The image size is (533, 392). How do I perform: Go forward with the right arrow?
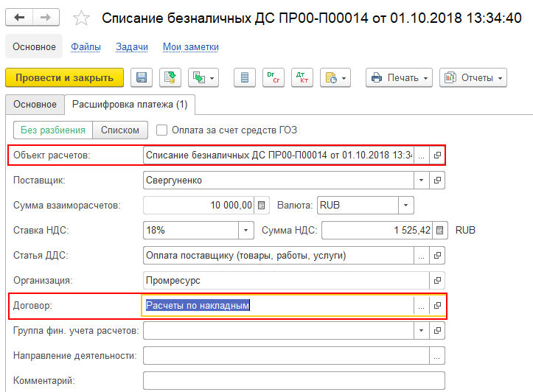[46, 18]
